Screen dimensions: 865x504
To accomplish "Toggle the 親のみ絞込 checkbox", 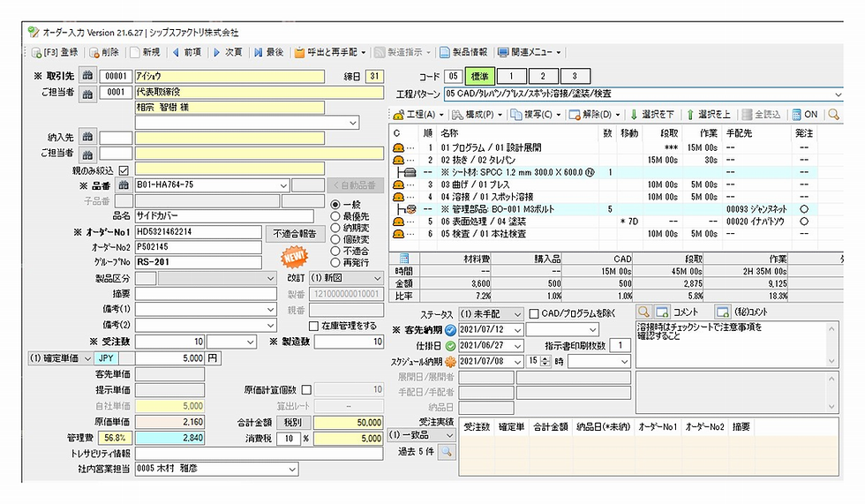I will 124,170.
